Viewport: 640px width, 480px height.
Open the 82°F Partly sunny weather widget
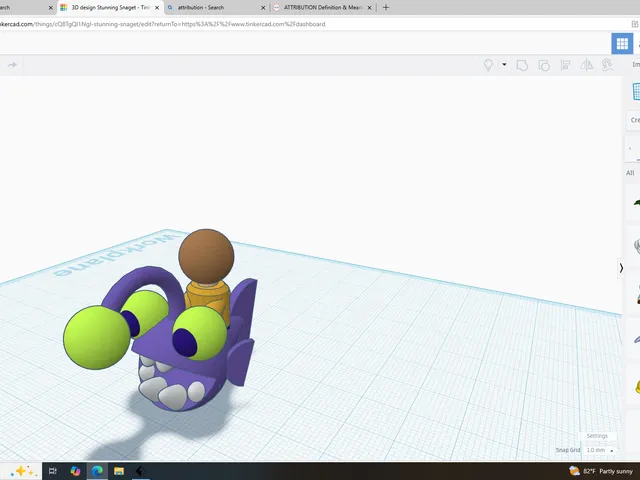click(x=601, y=471)
